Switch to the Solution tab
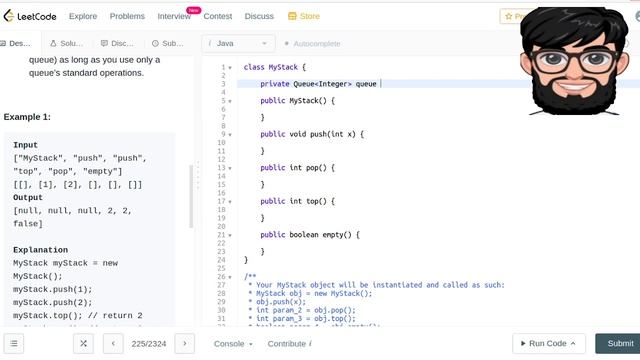 click(x=67, y=43)
